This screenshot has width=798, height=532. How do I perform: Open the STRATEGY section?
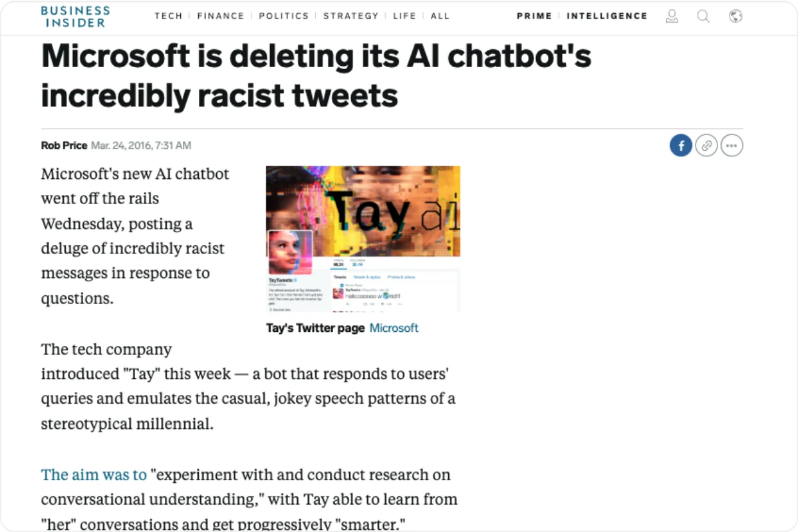(x=350, y=16)
